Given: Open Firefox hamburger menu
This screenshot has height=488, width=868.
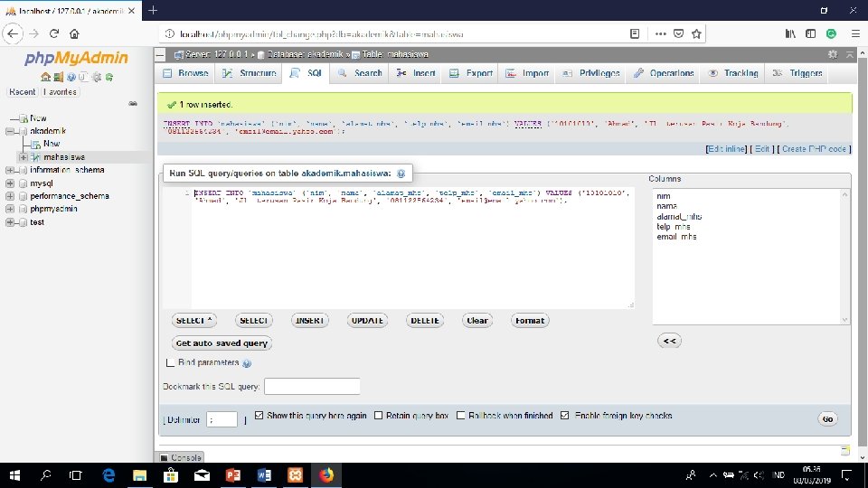Looking at the screenshot, I should pyautogui.click(x=855, y=33).
